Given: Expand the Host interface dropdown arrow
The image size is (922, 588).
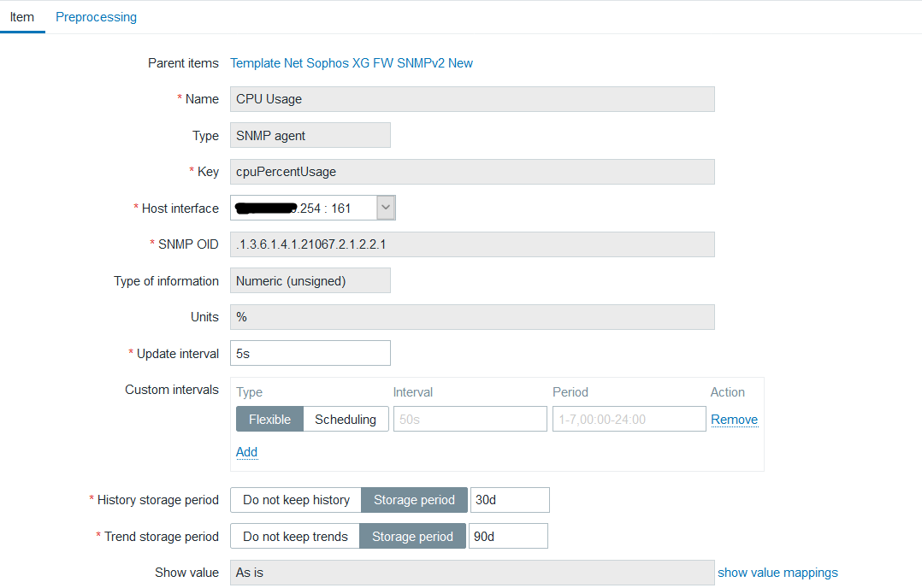Looking at the screenshot, I should [x=386, y=208].
